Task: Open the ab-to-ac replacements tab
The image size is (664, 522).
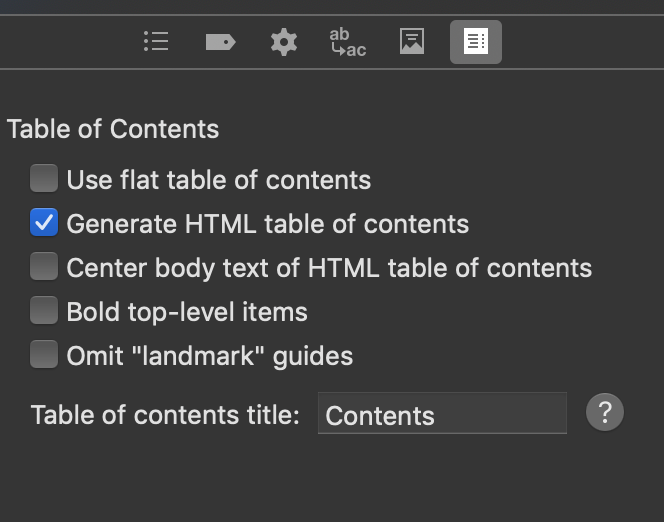Action: 347,41
